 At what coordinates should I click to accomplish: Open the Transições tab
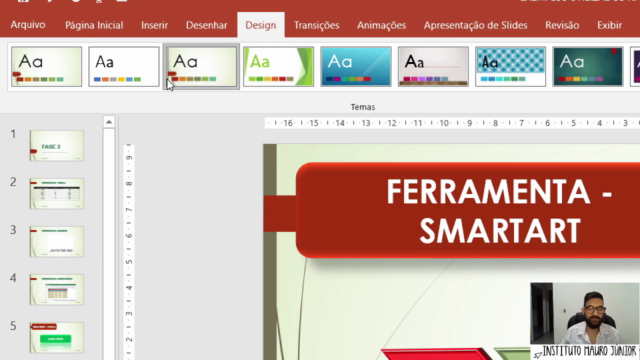(316, 25)
